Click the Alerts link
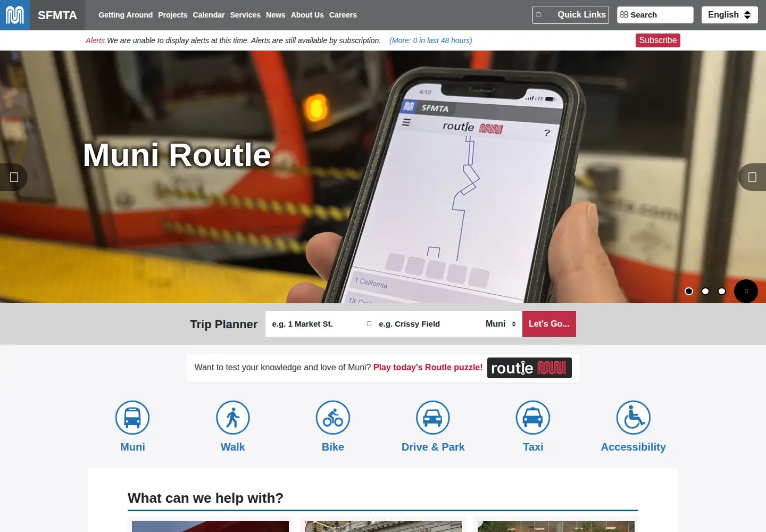Viewport: 766px width, 532px height. click(x=95, y=40)
